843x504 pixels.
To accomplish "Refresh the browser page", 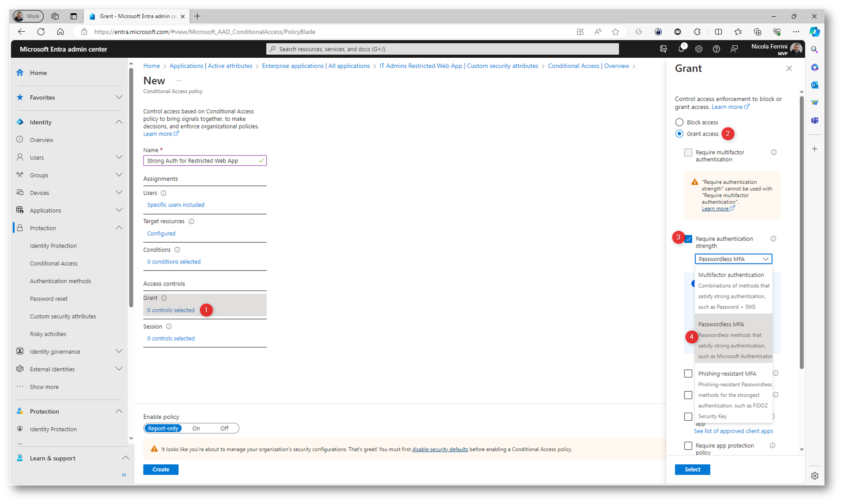I will [x=41, y=32].
